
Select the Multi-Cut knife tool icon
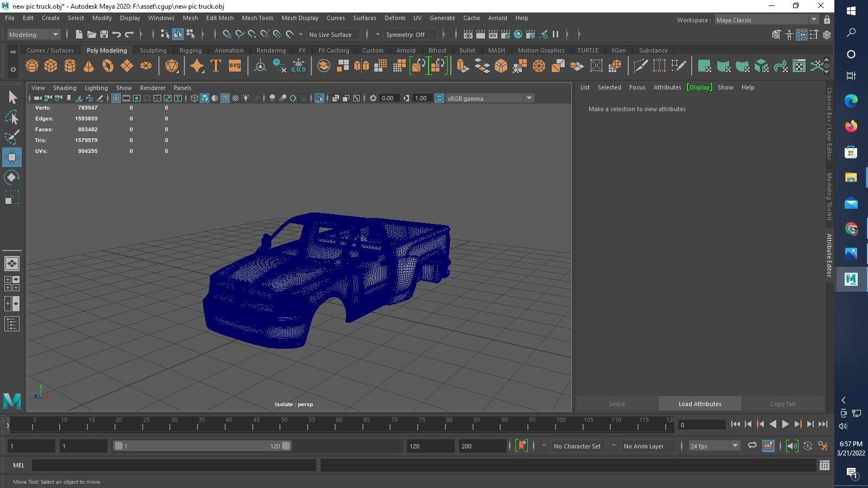click(x=640, y=66)
